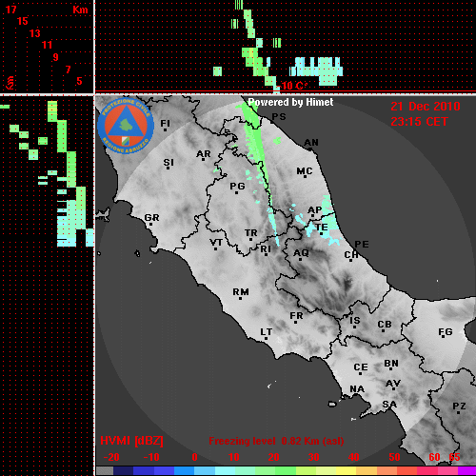476x476 pixels.
Task: Select the MC city label
Action: (x=305, y=171)
